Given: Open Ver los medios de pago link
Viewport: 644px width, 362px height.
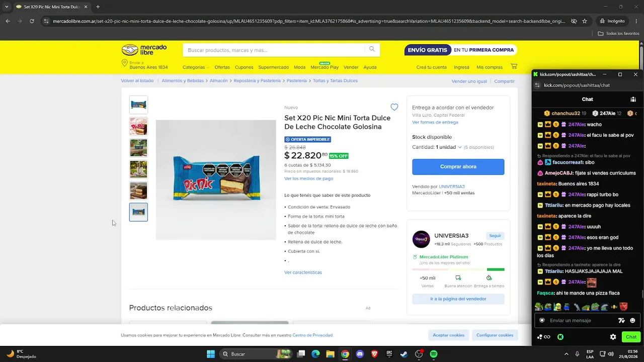Looking at the screenshot, I should (x=308, y=178).
